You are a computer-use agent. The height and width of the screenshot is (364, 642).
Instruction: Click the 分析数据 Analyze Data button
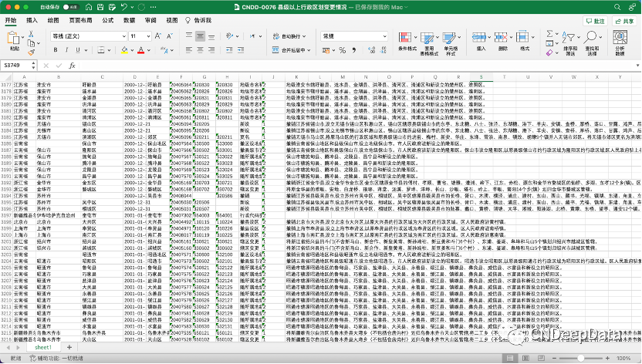tap(620, 43)
